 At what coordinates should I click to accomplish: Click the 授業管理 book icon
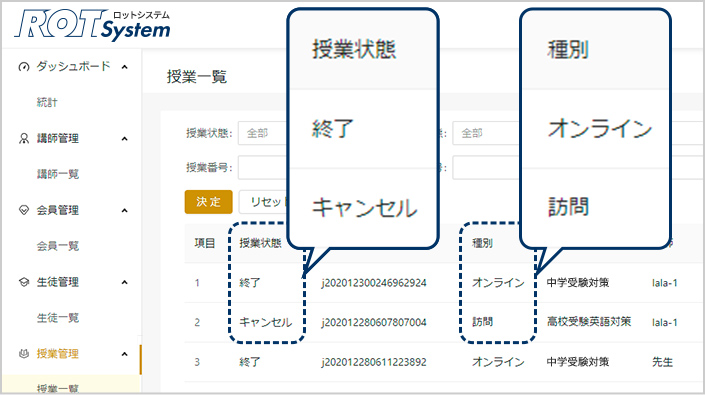[23, 354]
